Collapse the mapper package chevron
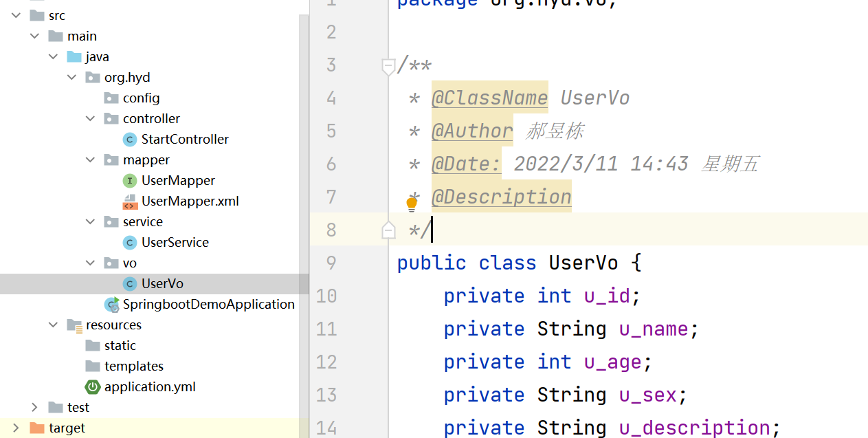The image size is (868, 438). tap(90, 160)
